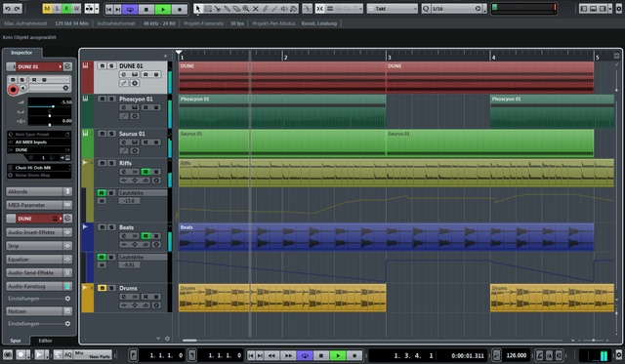625x364 pixels.
Task: Toggle Read automation on Riffs track
Action: [146, 172]
